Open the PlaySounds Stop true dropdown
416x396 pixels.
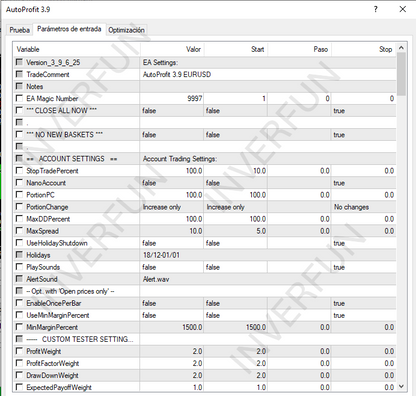coord(364,267)
